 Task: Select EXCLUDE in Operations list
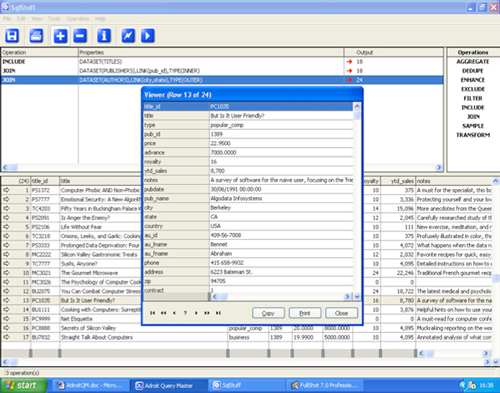click(473, 89)
